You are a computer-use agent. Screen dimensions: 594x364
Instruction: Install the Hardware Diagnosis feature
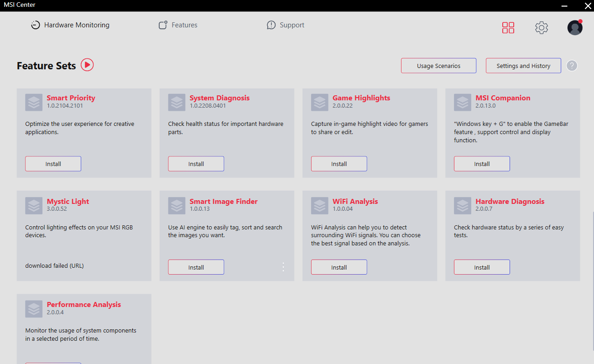pyautogui.click(x=482, y=267)
